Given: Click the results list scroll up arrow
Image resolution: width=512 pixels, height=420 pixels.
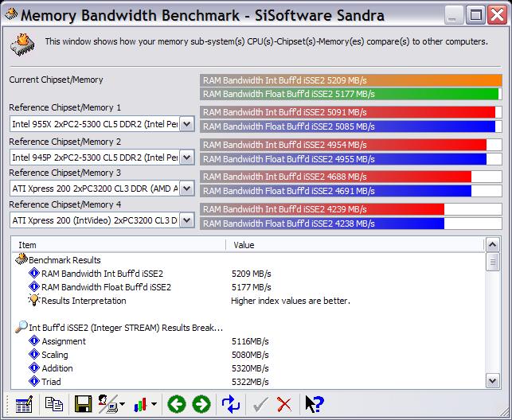Looking at the screenshot, I should click(493, 244).
